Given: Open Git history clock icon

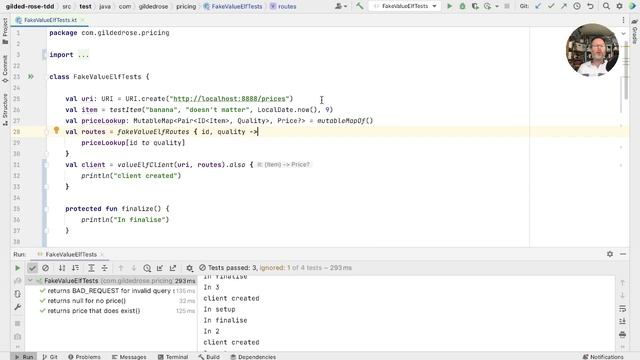Looking at the screenshot, I should 577,6.
